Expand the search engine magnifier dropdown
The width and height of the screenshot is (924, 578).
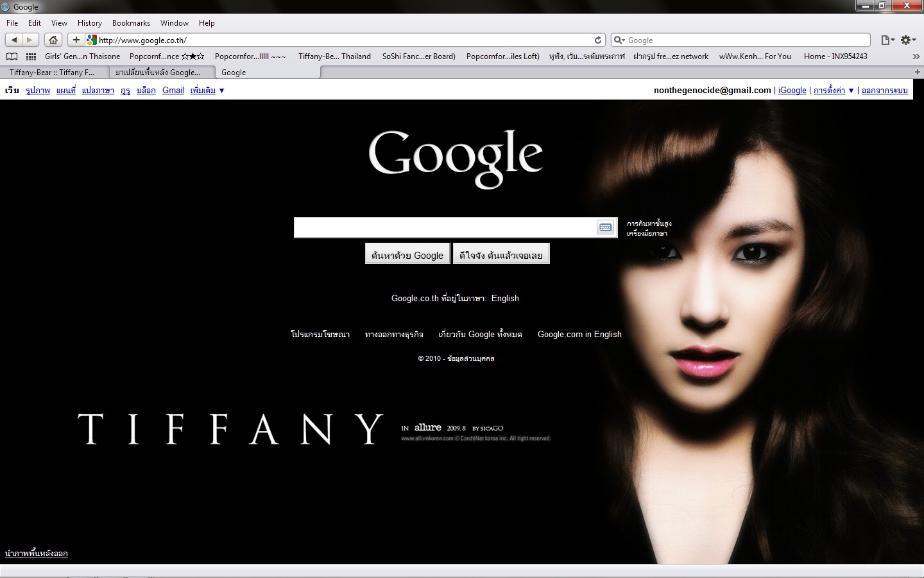[619, 40]
